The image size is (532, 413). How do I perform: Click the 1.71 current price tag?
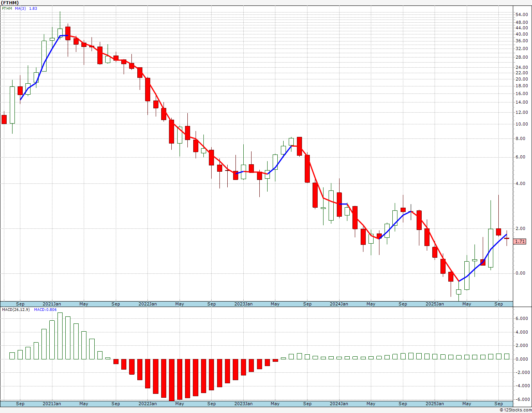click(520, 241)
